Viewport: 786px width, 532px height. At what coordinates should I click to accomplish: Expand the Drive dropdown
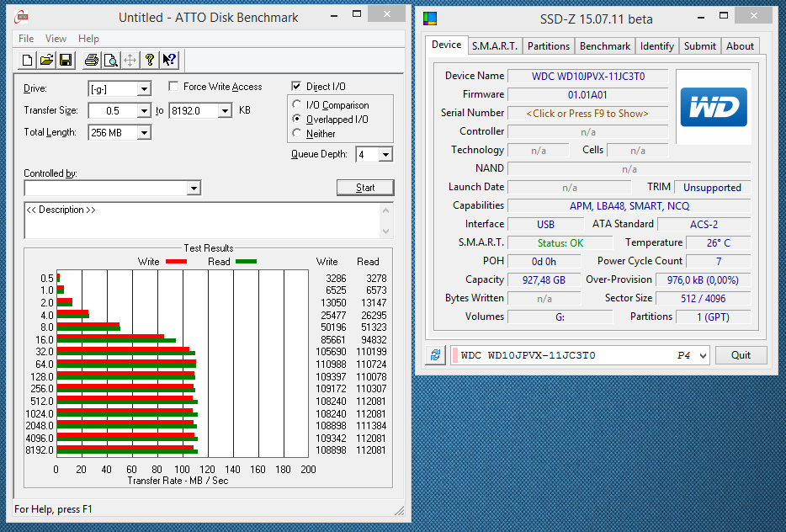point(144,89)
